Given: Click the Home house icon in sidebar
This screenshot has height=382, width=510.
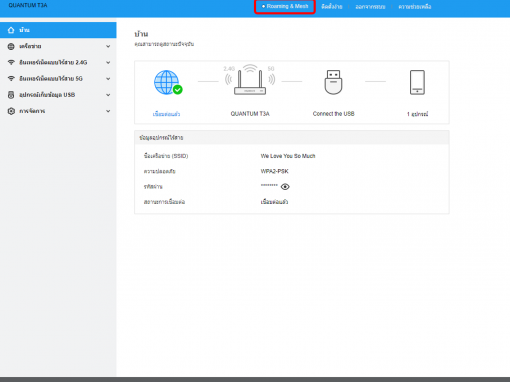Looking at the screenshot, I should coord(11,30).
